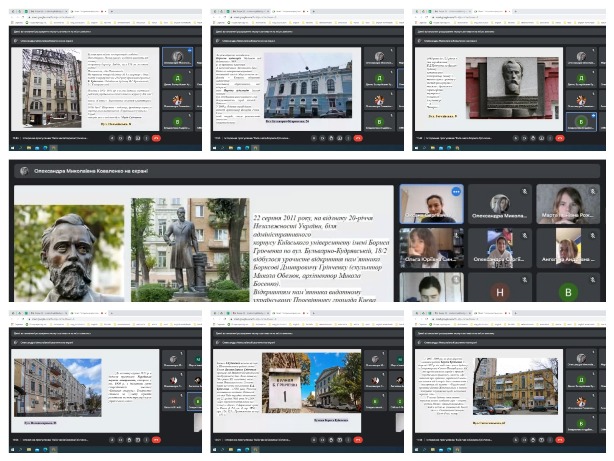Toggle microphone in memorial bust slide window
614x461 pixels.
click(x=516, y=138)
